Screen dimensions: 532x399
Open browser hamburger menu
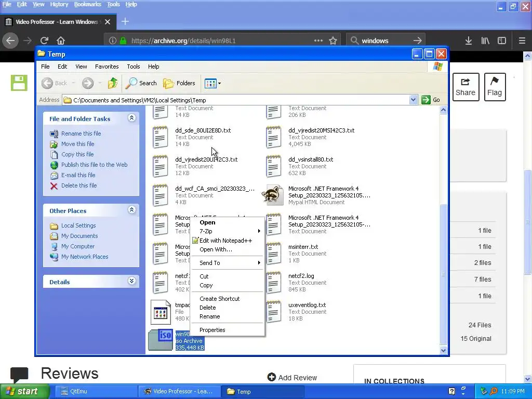point(522,41)
